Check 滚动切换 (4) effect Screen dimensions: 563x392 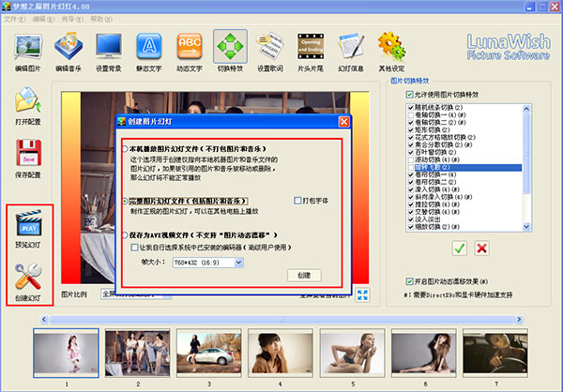(411, 159)
